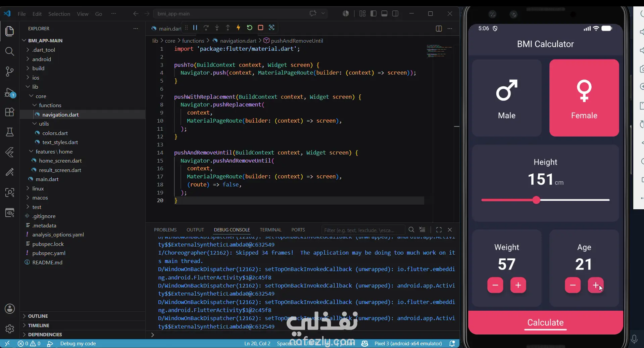Split the editor to the right

[439, 29]
